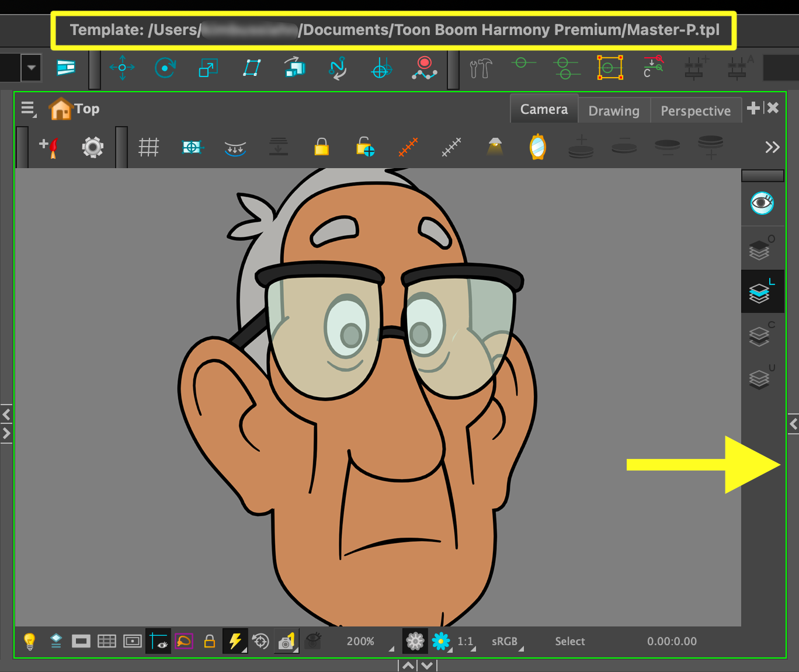Viewport: 799px width, 672px height.
Task: Toggle the light table bulb icon
Action: click(x=29, y=641)
